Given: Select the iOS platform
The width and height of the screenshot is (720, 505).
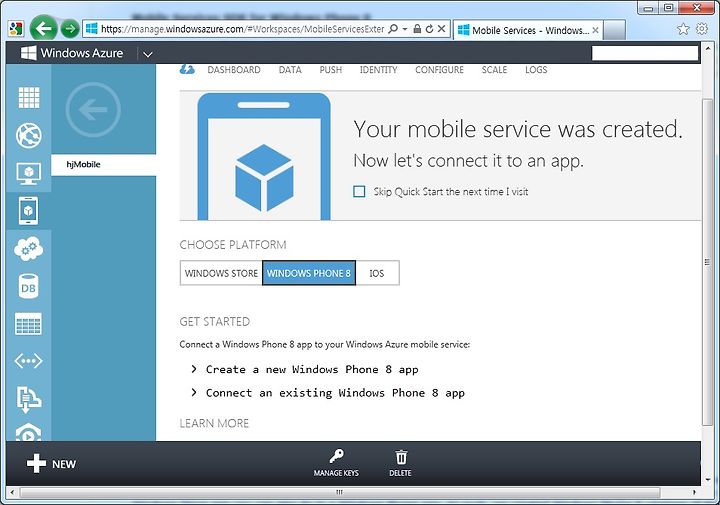Looking at the screenshot, I should 377,273.
